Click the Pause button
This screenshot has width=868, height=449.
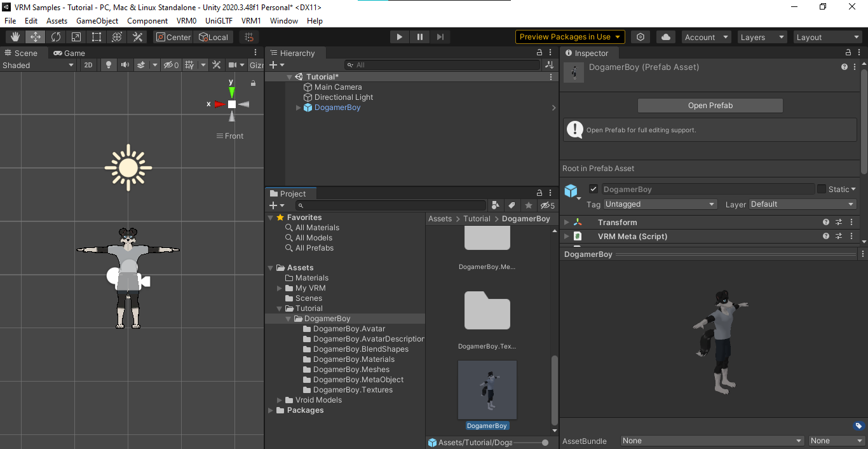pyautogui.click(x=420, y=37)
